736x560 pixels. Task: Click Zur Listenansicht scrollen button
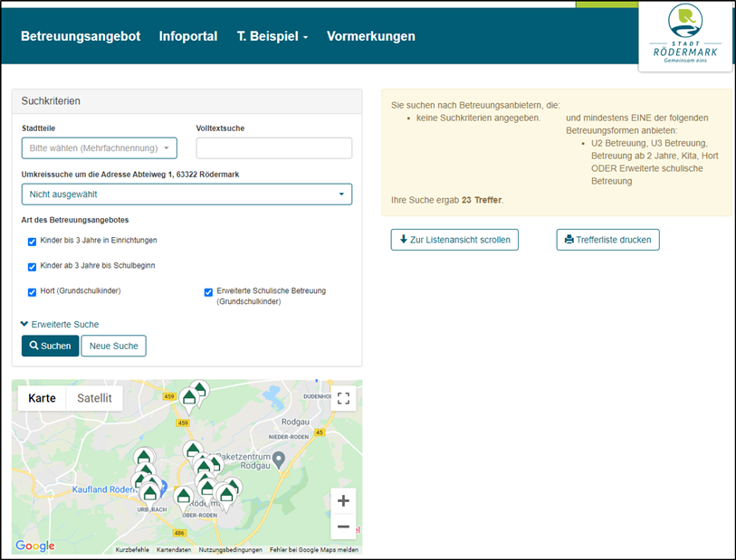click(x=454, y=240)
